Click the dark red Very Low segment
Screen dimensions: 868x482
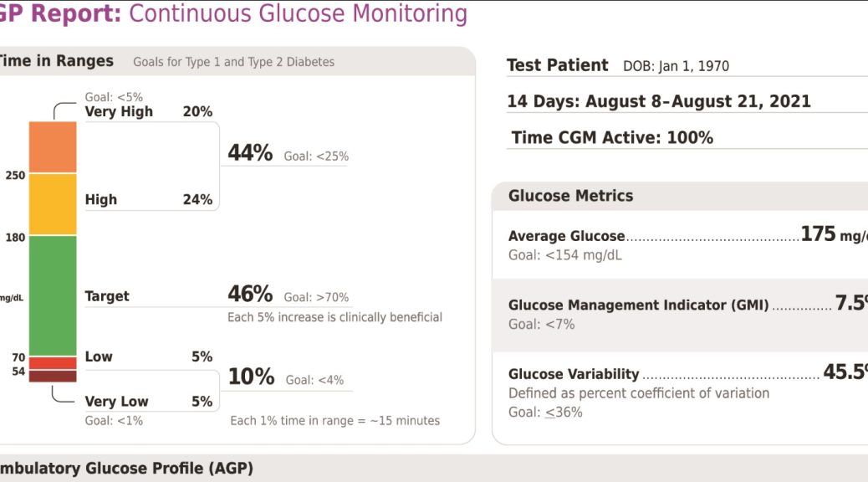pos(53,377)
